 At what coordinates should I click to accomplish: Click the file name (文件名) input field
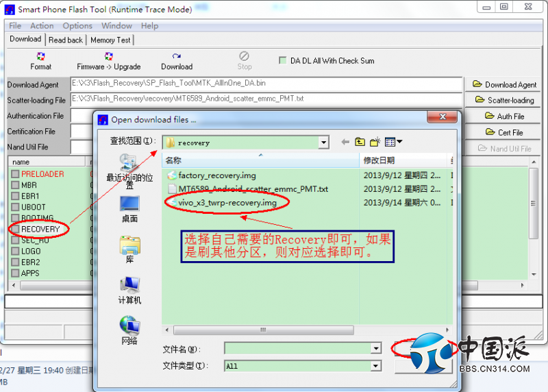298,348
